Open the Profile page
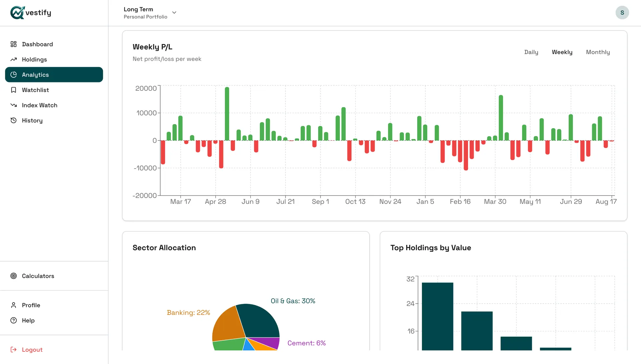This screenshot has height=364, width=641. 54,305
